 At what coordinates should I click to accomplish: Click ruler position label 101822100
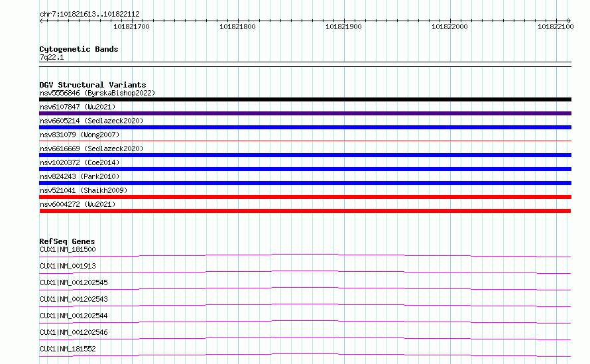[556, 27]
